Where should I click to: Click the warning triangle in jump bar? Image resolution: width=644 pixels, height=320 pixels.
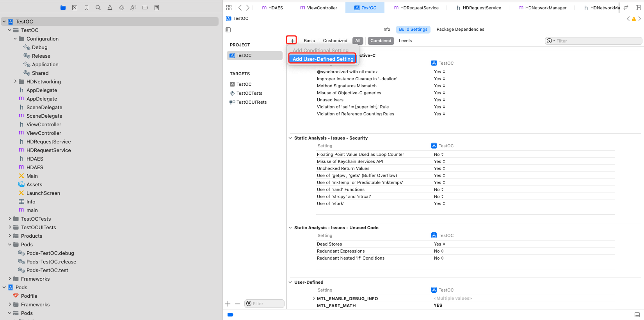tap(634, 19)
